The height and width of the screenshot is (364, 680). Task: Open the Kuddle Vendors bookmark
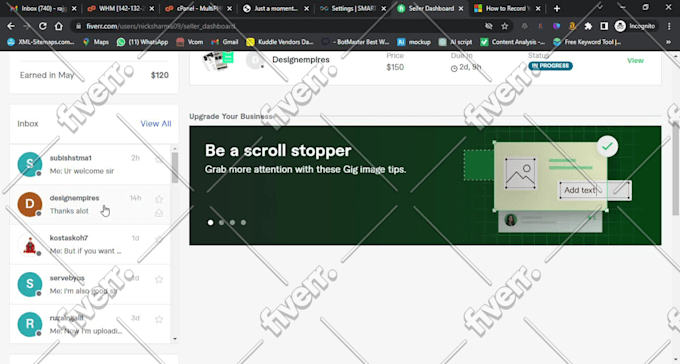pyautogui.click(x=280, y=42)
